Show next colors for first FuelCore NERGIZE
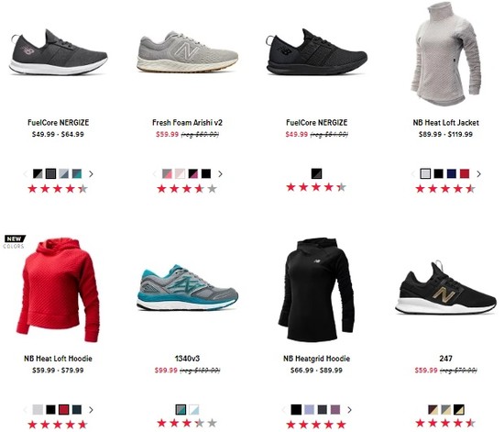The height and width of the screenshot is (432, 504). coord(91,174)
